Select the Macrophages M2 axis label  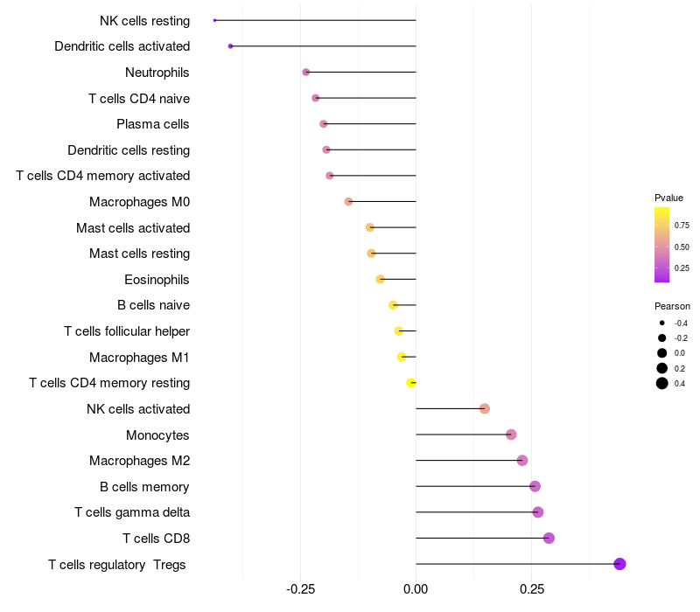click(139, 461)
